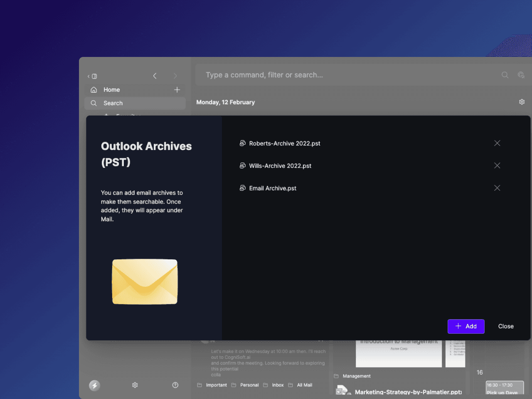Select the Wills-Archive 2022.pst entry

click(x=280, y=166)
